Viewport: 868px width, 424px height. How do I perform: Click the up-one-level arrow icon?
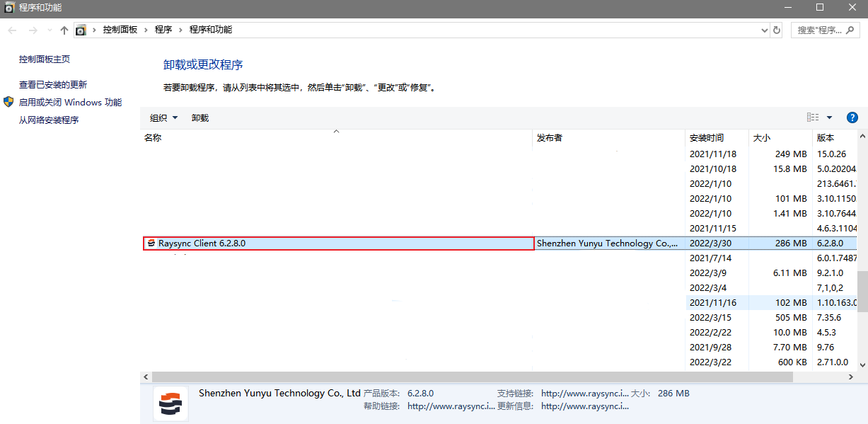coord(64,30)
